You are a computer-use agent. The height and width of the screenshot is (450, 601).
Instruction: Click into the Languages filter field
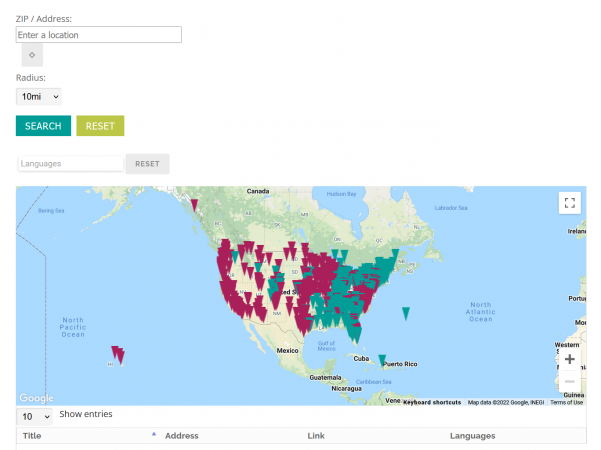click(70, 164)
